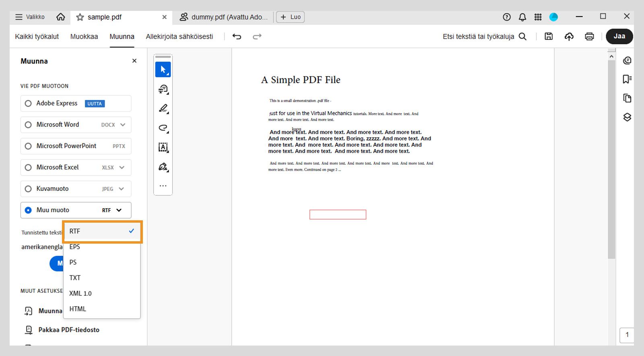Select Muu muoto radio button
The height and width of the screenshot is (356, 644).
click(28, 210)
